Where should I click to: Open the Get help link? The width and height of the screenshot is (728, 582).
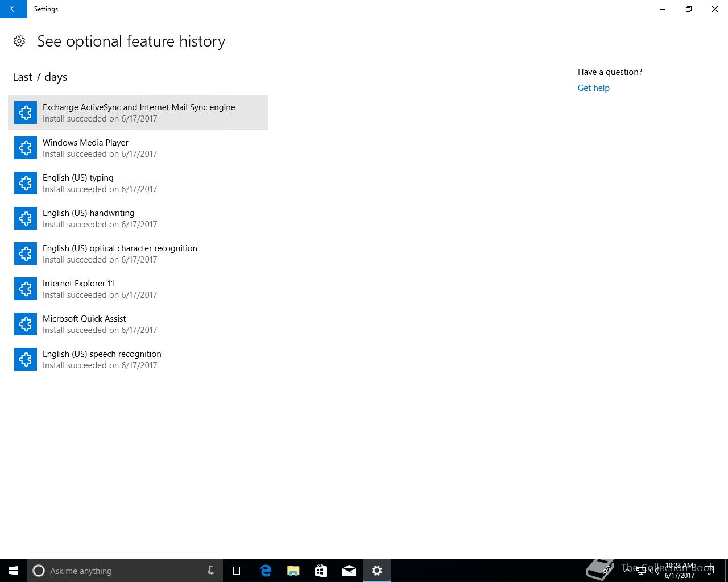click(593, 88)
